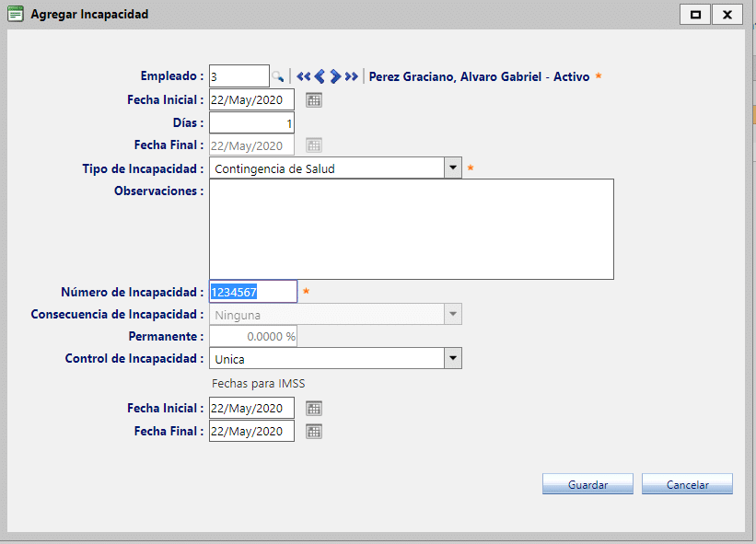This screenshot has height=544, width=756.
Task: Go to last employee record arrow
Action: pyautogui.click(x=351, y=76)
